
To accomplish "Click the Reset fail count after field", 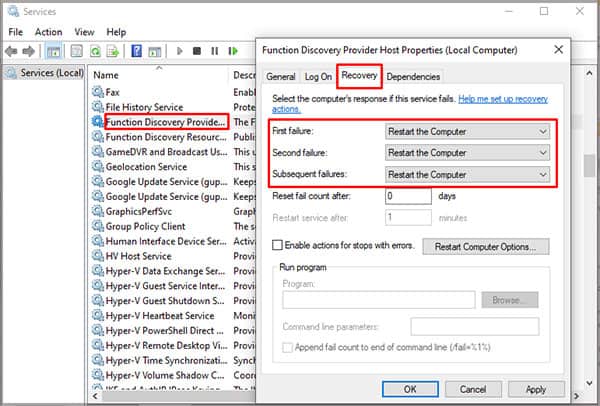I will click(x=408, y=196).
